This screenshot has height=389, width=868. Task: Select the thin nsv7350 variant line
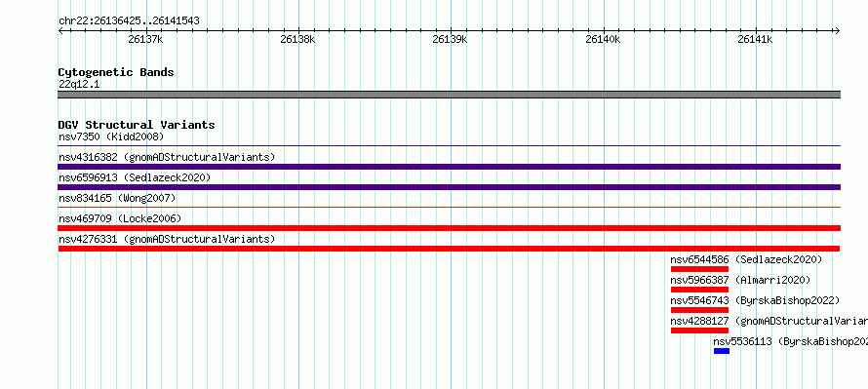pyautogui.click(x=449, y=146)
